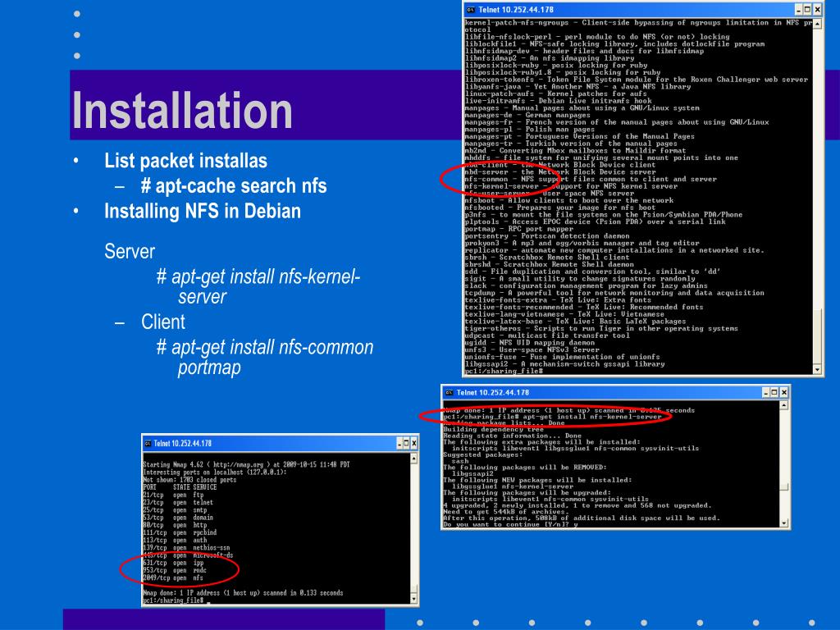Click the '2049/tcp open nfs' row
The image size is (840, 630).
173,578
